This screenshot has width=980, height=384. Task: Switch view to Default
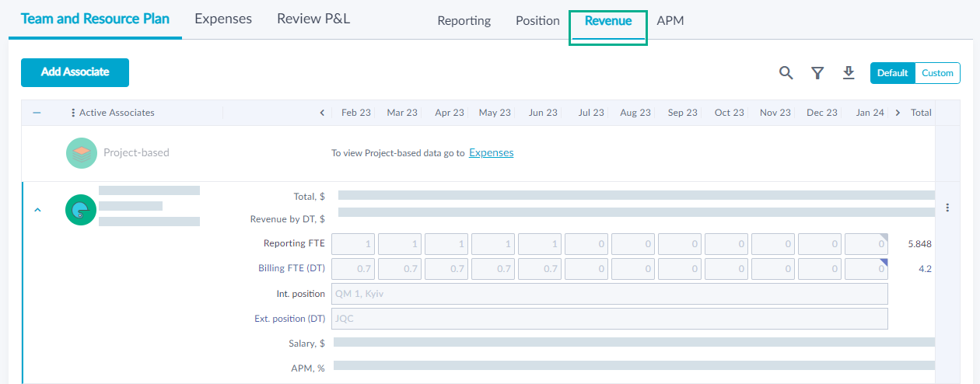click(893, 73)
